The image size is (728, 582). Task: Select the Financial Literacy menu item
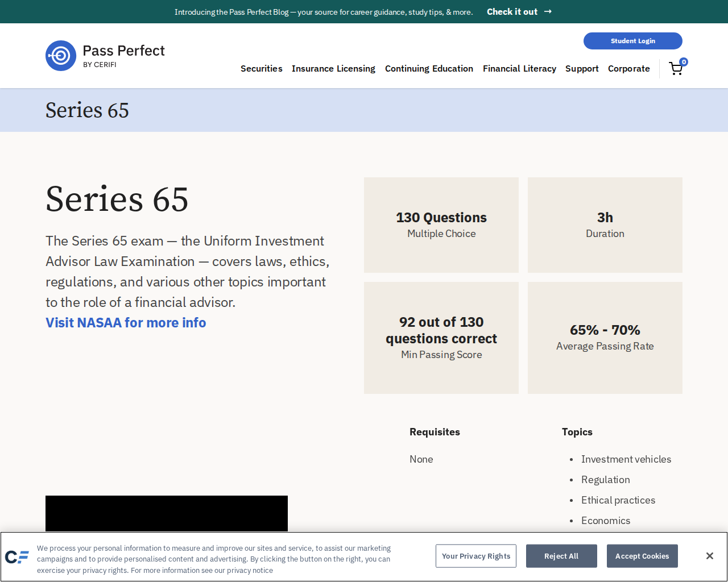point(519,68)
